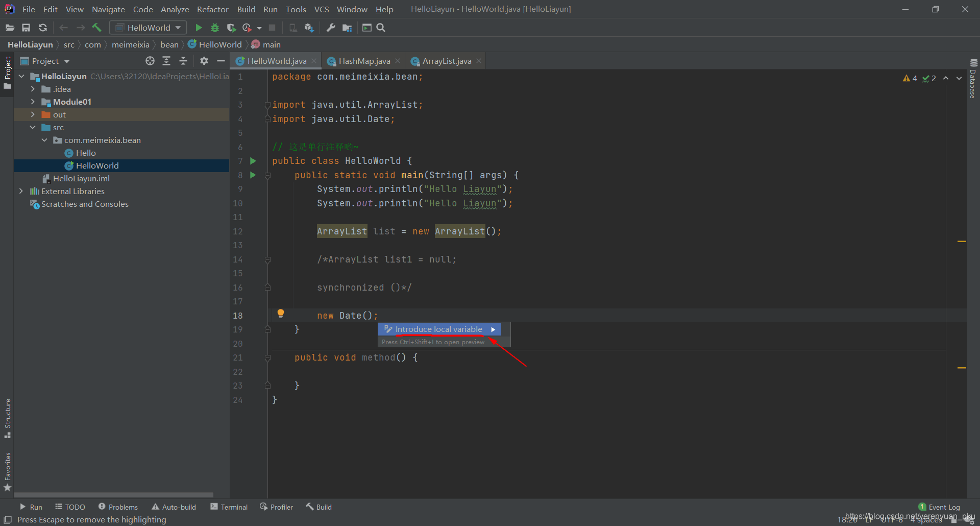The image size is (980, 526).
Task: Click the Open folder toolbar icon
Action: coord(10,28)
